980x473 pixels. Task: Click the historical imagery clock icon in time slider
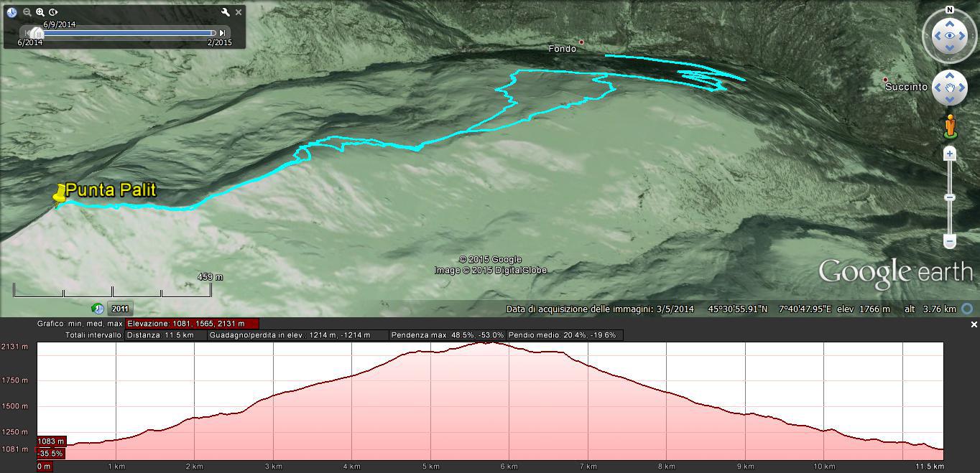coord(11,12)
